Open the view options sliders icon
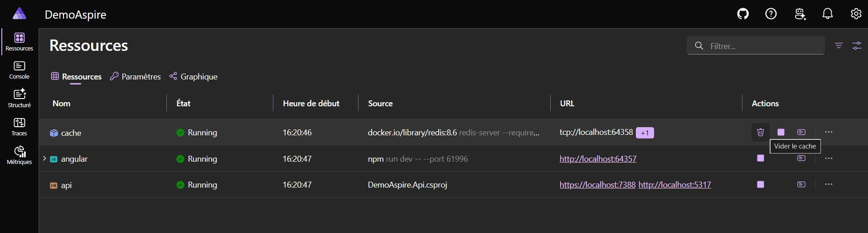The height and width of the screenshot is (233, 868). coord(857,45)
